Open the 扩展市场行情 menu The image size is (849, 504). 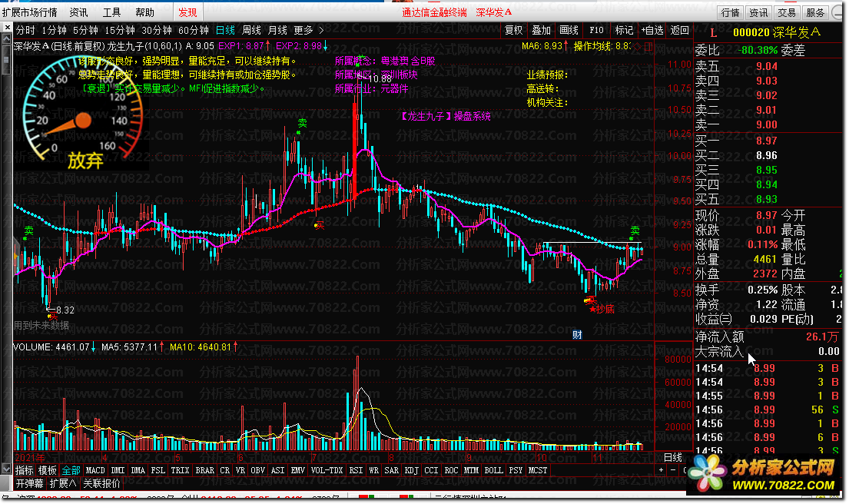(29, 12)
